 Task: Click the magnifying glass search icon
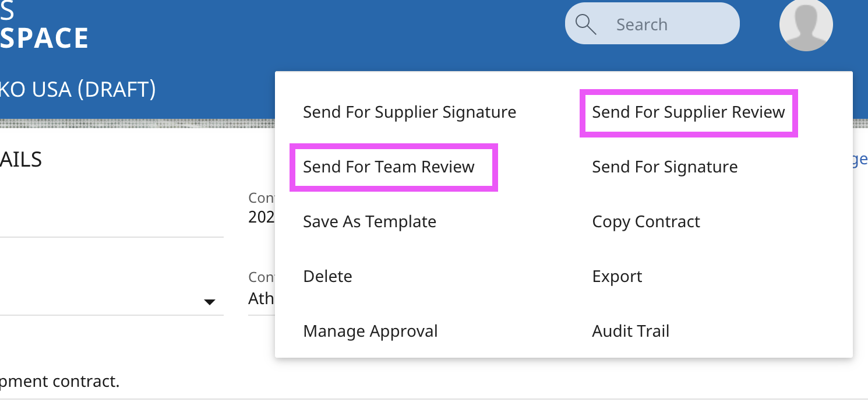pyautogui.click(x=585, y=24)
